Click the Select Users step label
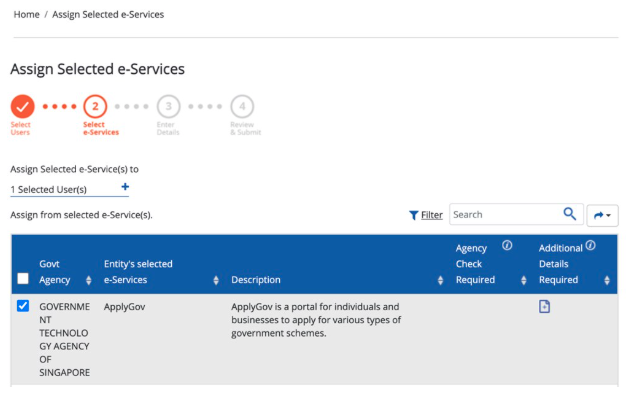The image size is (632, 404). click(20, 129)
